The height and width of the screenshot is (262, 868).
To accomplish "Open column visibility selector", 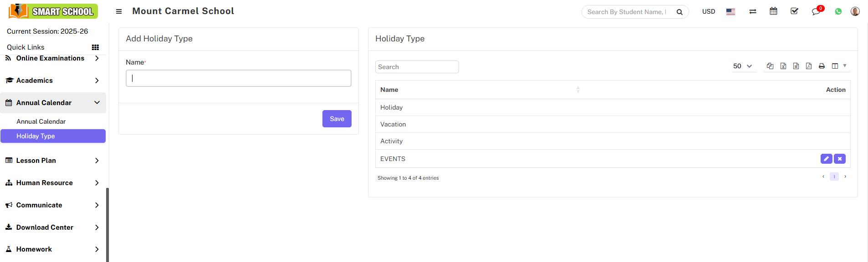I will coord(838,66).
